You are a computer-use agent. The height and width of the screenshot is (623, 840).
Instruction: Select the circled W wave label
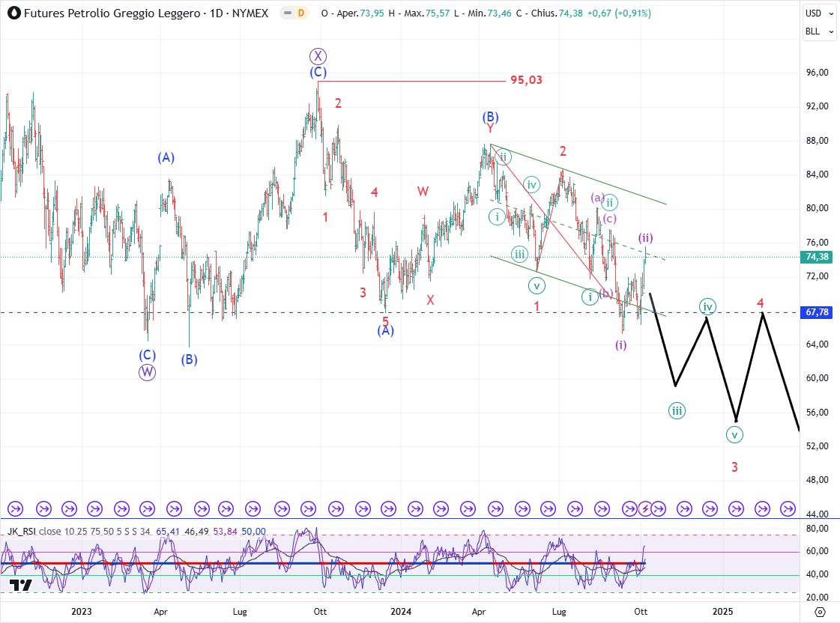pyautogui.click(x=148, y=372)
